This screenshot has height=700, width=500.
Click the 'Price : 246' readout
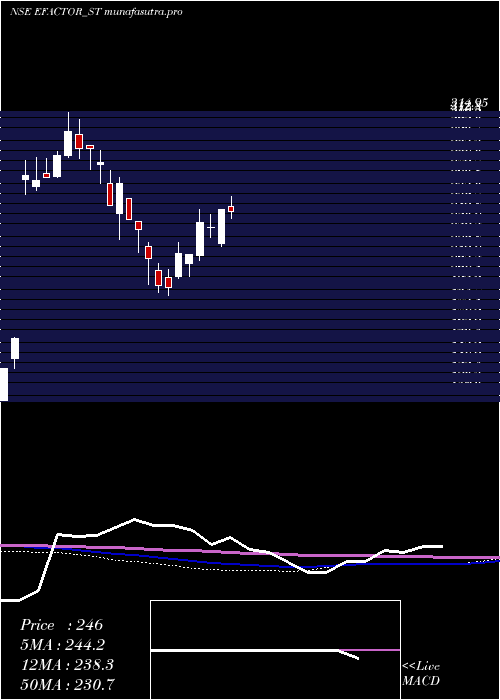tap(62, 625)
